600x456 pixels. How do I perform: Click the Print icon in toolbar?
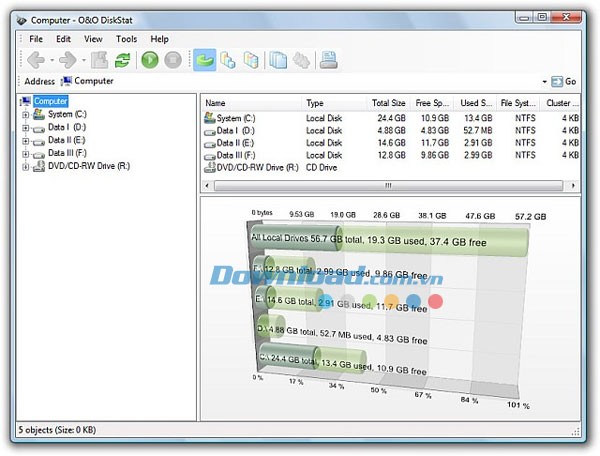328,61
